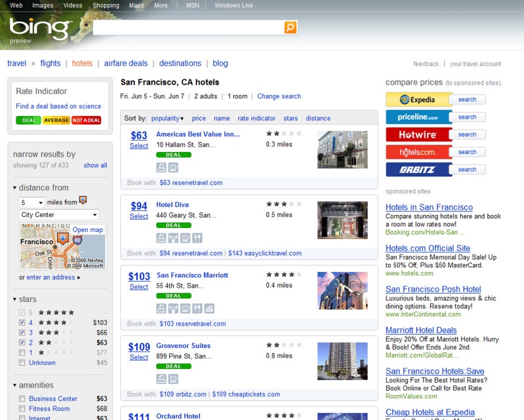Check the 1 star filter checkbox
The width and height of the screenshot is (524, 420).
click(x=22, y=353)
